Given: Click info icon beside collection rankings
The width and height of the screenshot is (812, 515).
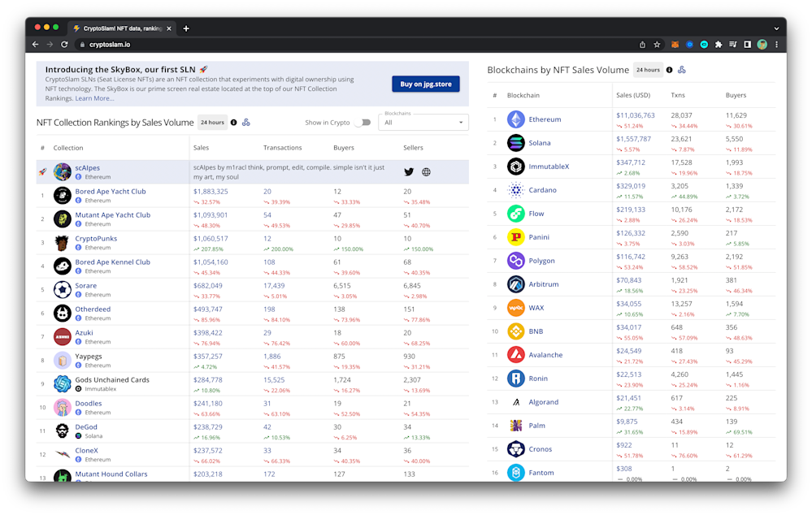Looking at the screenshot, I should 233,123.
